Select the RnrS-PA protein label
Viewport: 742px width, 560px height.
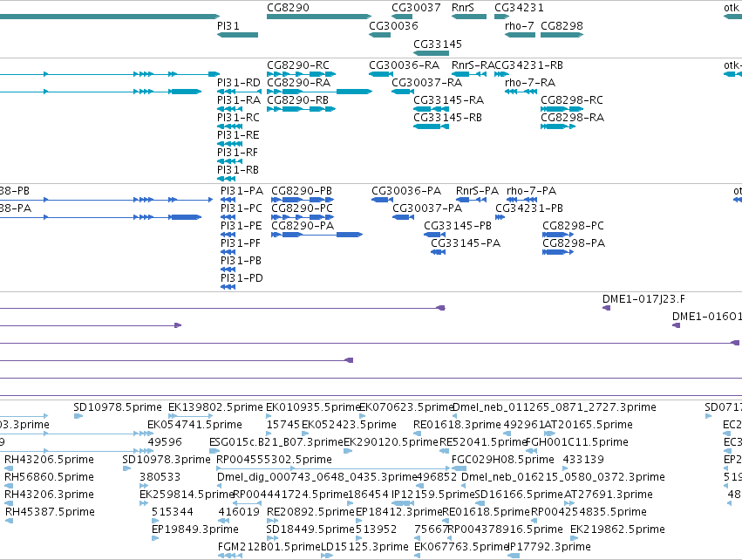pyautogui.click(x=477, y=191)
